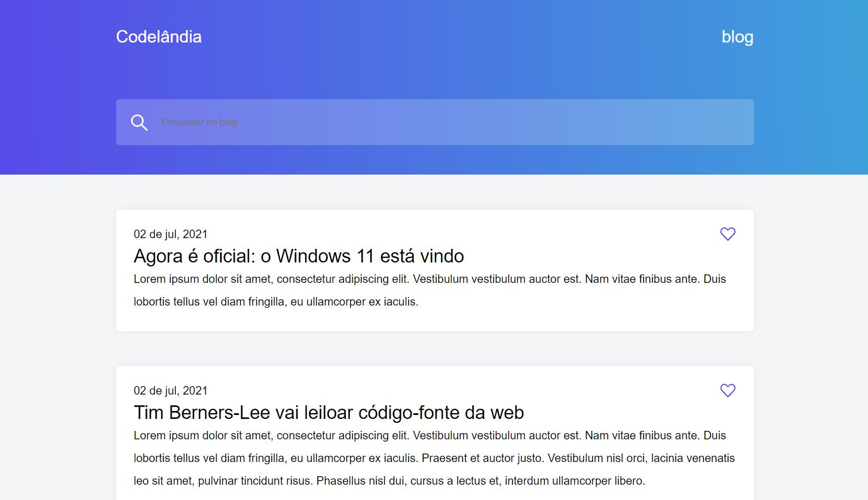Click the "Praesent et auctor justo" excerpt line

tap(482, 458)
